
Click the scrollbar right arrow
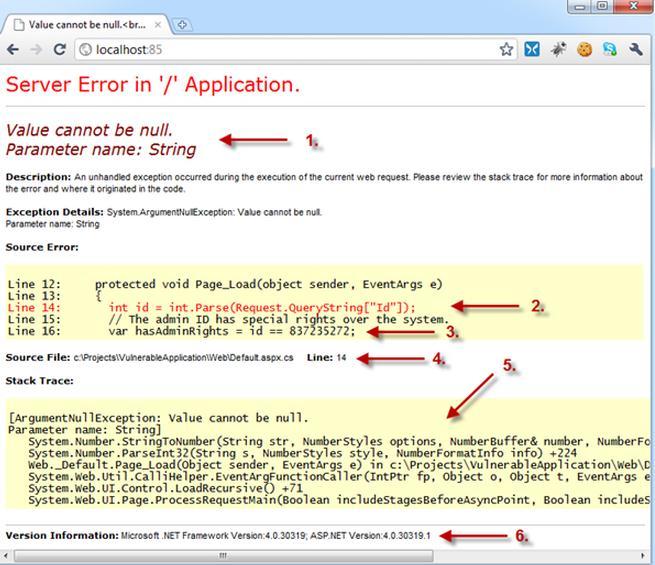642,555
